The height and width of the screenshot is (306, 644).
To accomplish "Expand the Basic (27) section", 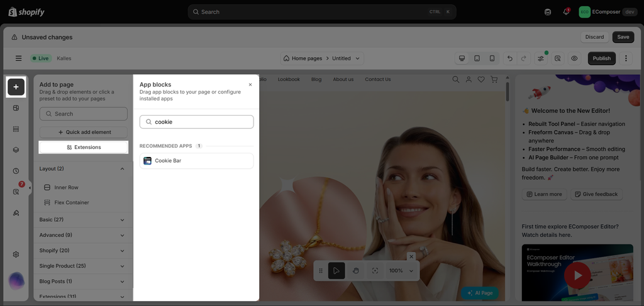I will point(82,220).
